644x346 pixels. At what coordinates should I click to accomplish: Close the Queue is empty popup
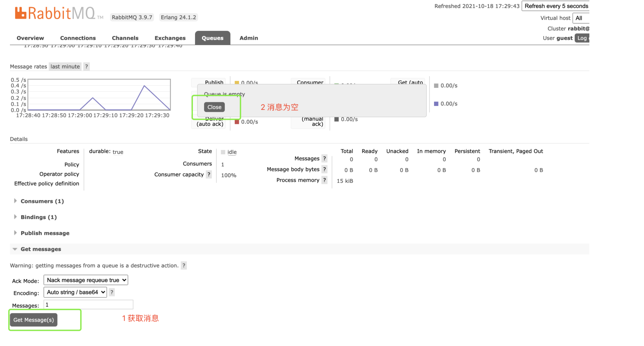[214, 107]
